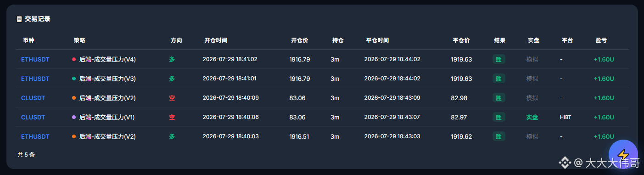Sort by 开仓时间 column header
This screenshot has height=175, width=644.
pyautogui.click(x=216, y=40)
